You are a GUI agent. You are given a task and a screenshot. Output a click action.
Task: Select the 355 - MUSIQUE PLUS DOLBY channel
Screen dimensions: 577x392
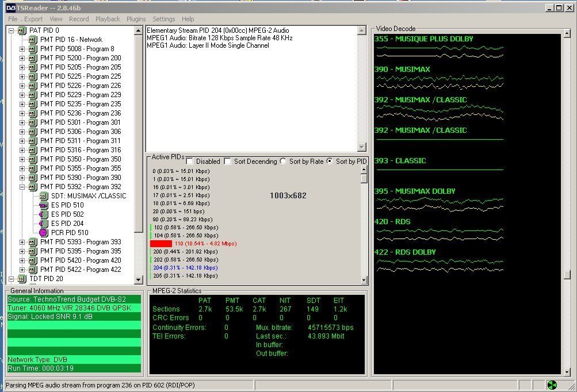click(x=423, y=39)
